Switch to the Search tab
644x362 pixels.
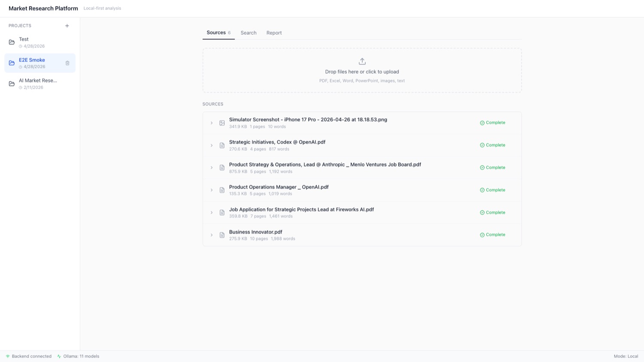click(249, 33)
